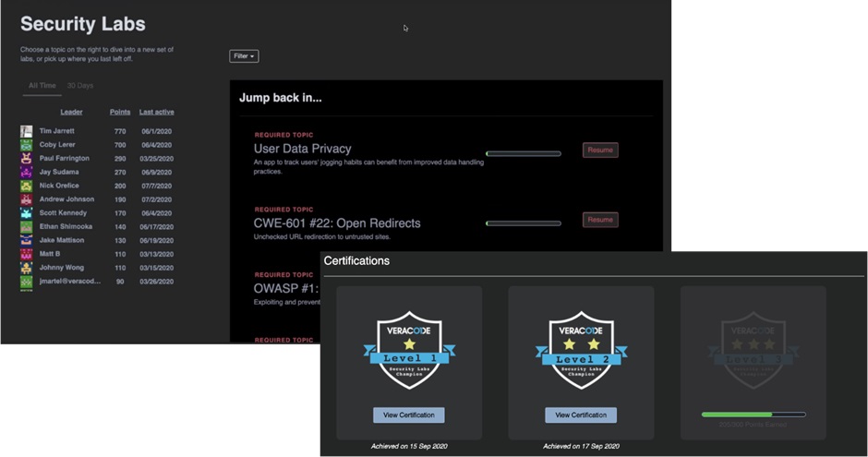Viewport: 868px width, 457px height.
Task: Click Johnny Wong's avatar icon
Action: tap(26, 268)
